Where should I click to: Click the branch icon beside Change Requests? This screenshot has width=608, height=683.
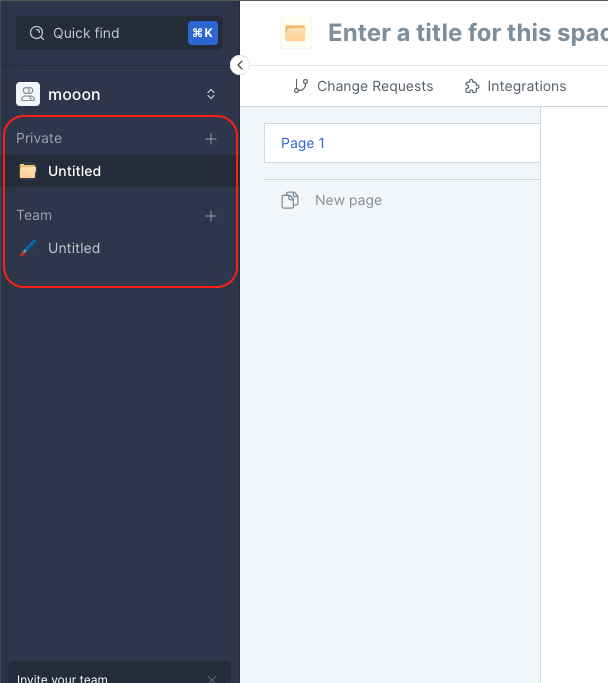[301, 86]
